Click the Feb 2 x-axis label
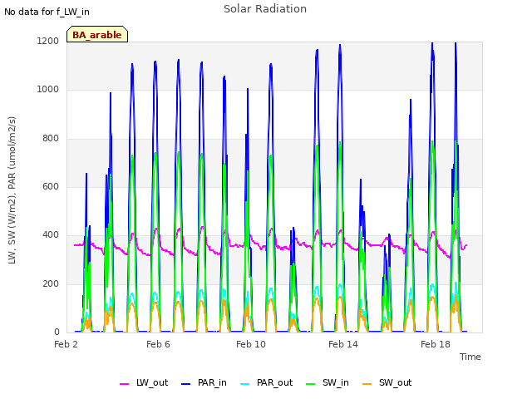 pos(66,344)
